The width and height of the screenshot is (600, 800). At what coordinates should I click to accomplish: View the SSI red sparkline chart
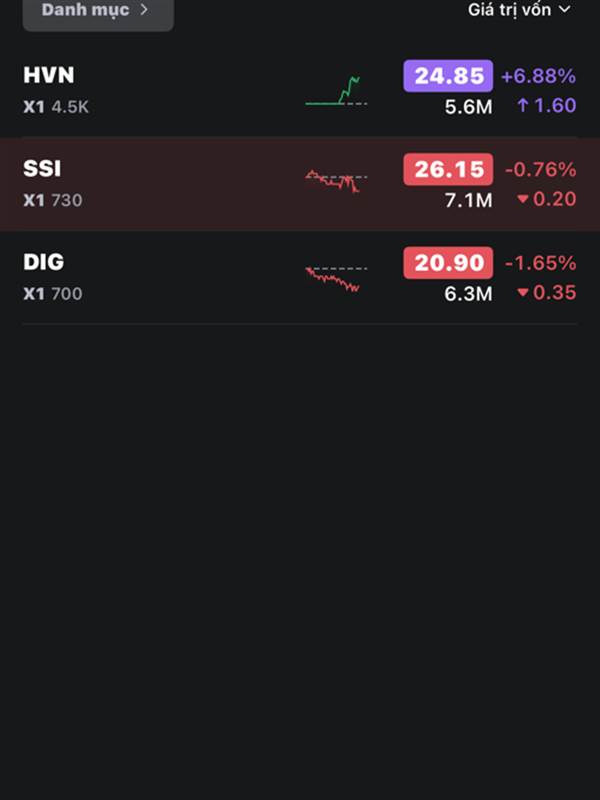tap(336, 181)
